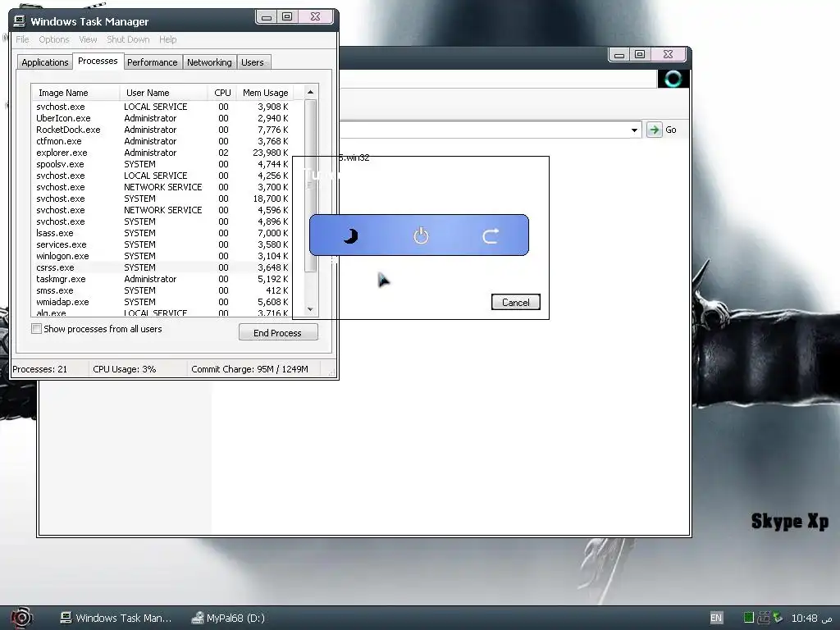Select the UberIcon.exe process row
840x630 pixels.
pyautogui.click(x=162, y=118)
